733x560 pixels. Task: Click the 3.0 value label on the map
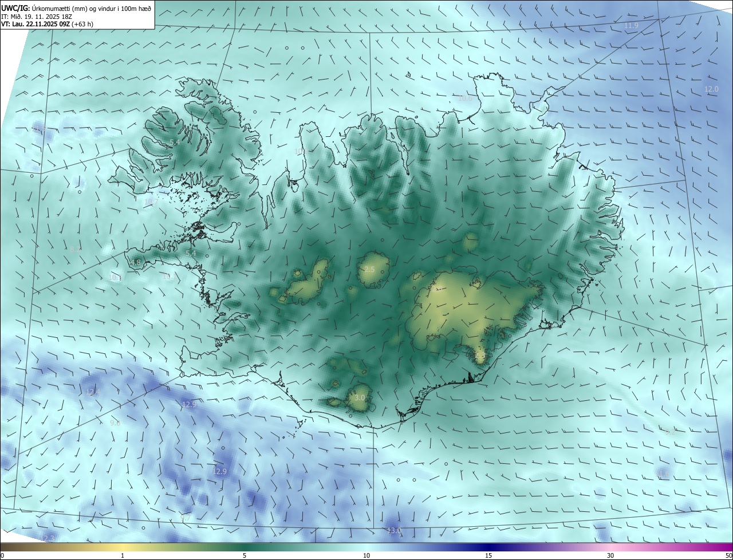(360, 397)
